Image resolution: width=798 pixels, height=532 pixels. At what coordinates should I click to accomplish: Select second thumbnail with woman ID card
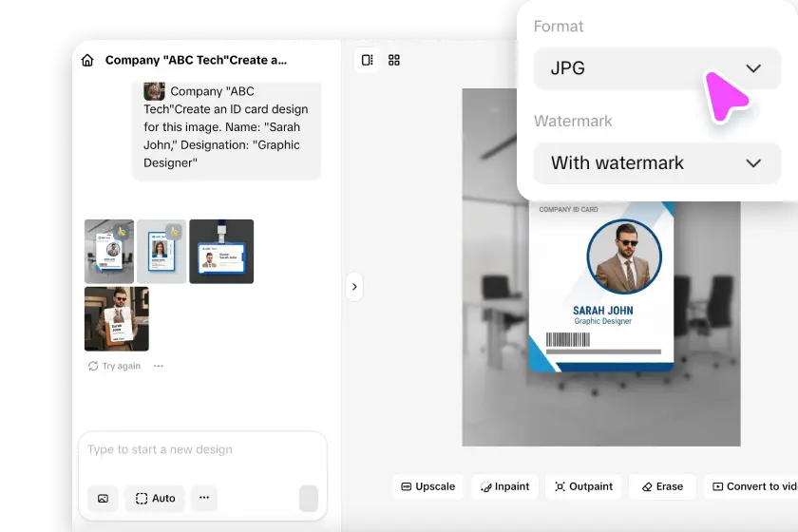pyautogui.click(x=161, y=252)
